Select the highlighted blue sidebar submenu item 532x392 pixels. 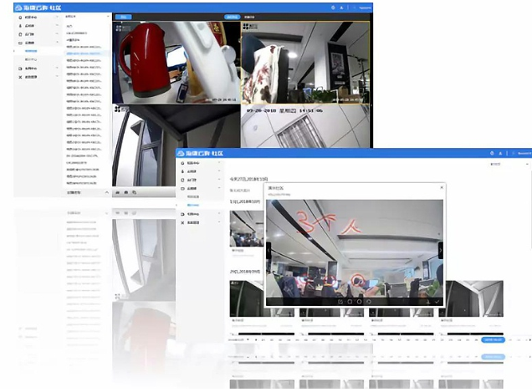[31, 51]
